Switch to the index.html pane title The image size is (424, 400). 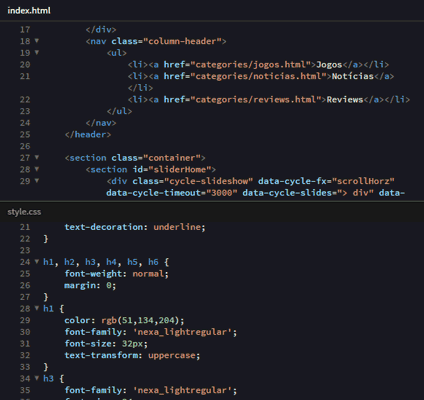tap(29, 11)
